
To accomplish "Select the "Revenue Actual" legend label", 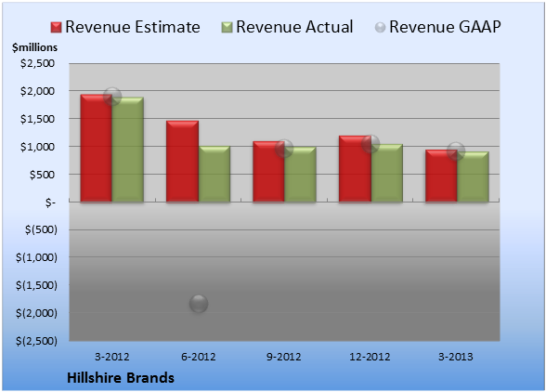I will point(294,27).
